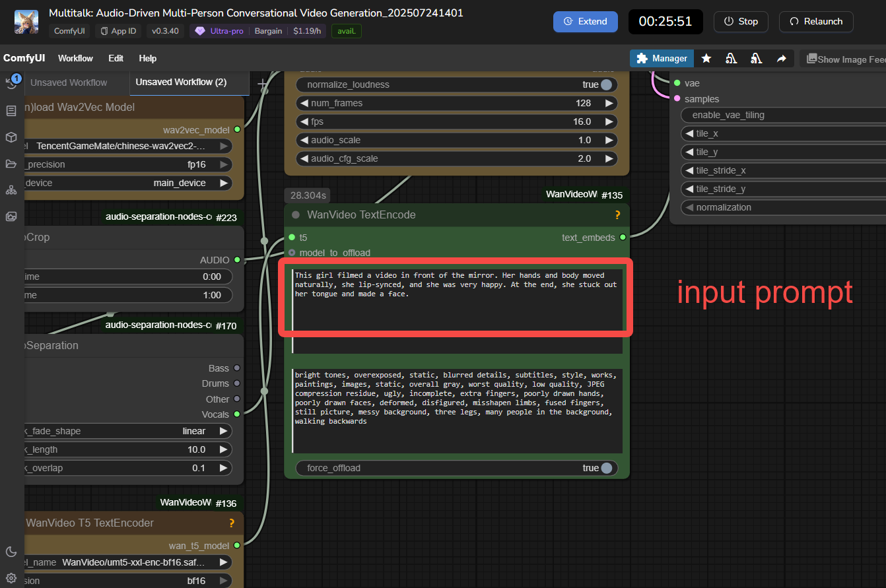Screen dimensions: 886x588
Task: Switch to the first Unsaved Workflow tab
Action: [x=69, y=82]
